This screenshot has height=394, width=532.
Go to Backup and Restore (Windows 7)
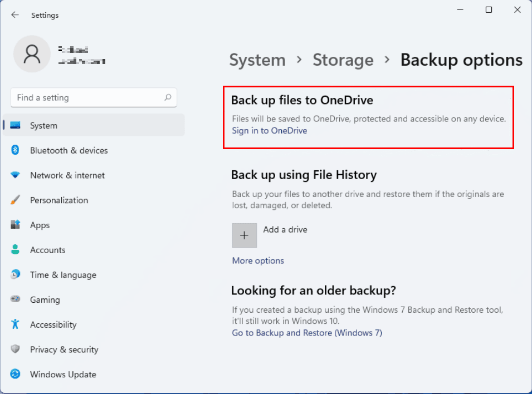(307, 333)
